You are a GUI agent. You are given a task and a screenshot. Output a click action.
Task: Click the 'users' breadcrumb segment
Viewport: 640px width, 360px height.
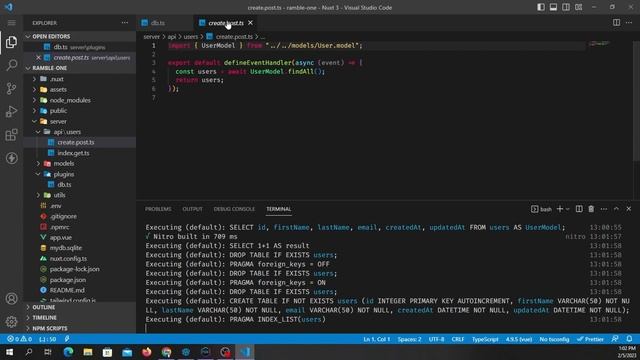(190, 37)
